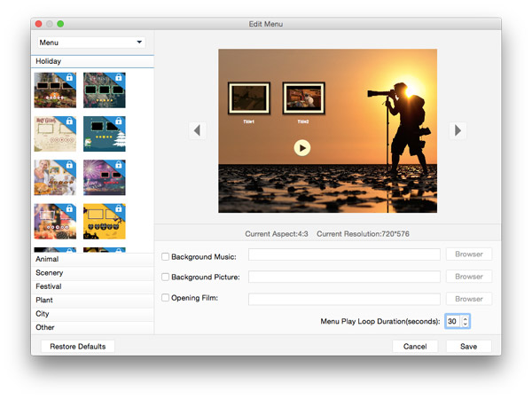The image size is (532, 399).
Task: Select the yellow Halloween pumpkin template
Action: pyautogui.click(x=104, y=221)
